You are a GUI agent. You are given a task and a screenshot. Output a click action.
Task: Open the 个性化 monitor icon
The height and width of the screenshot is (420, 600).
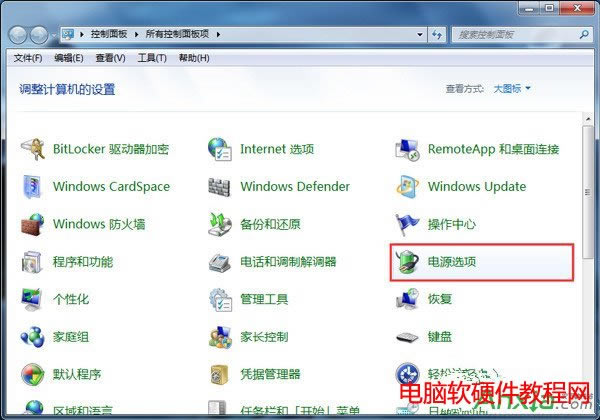click(32, 300)
